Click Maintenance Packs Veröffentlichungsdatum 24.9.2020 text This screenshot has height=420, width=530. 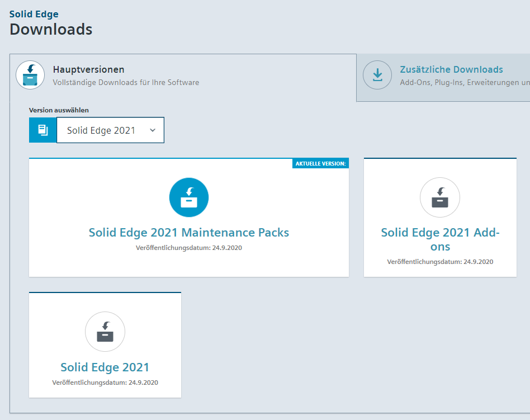coord(189,248)
